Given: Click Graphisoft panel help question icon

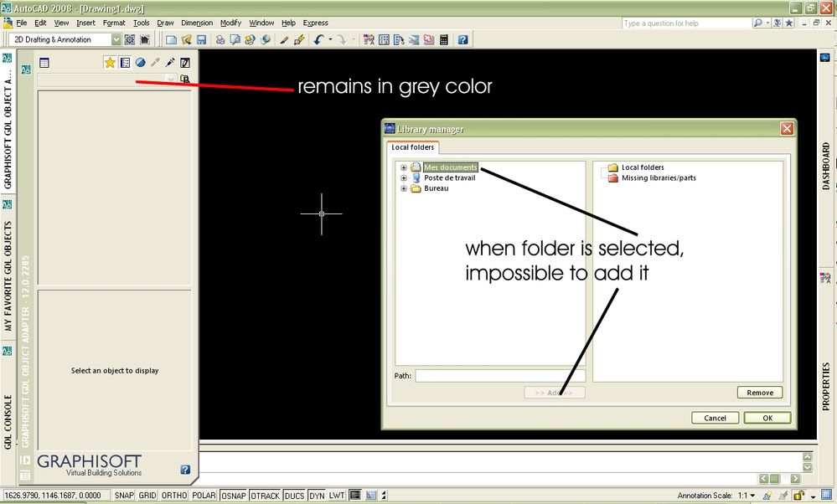Looking at the screenshot, I should (185, 470).
